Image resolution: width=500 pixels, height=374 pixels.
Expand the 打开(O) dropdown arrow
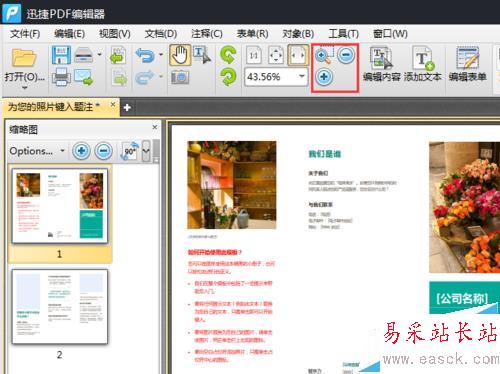[x=25, y=88]
